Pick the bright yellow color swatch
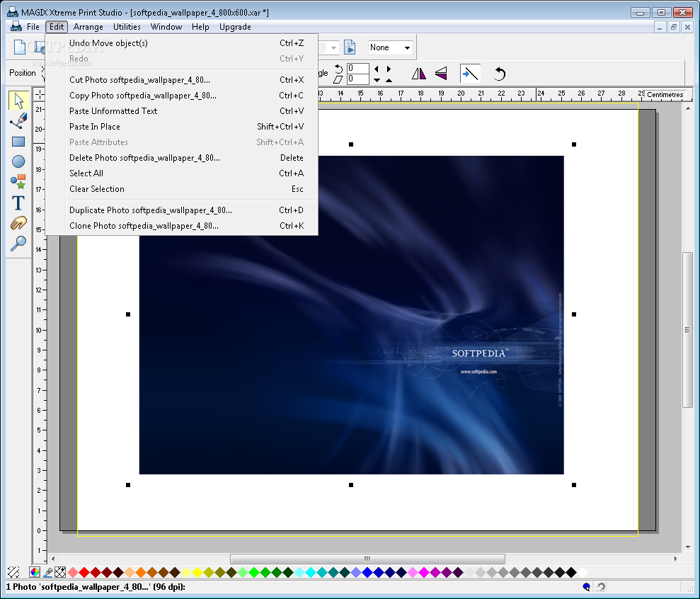 [197, 572]
